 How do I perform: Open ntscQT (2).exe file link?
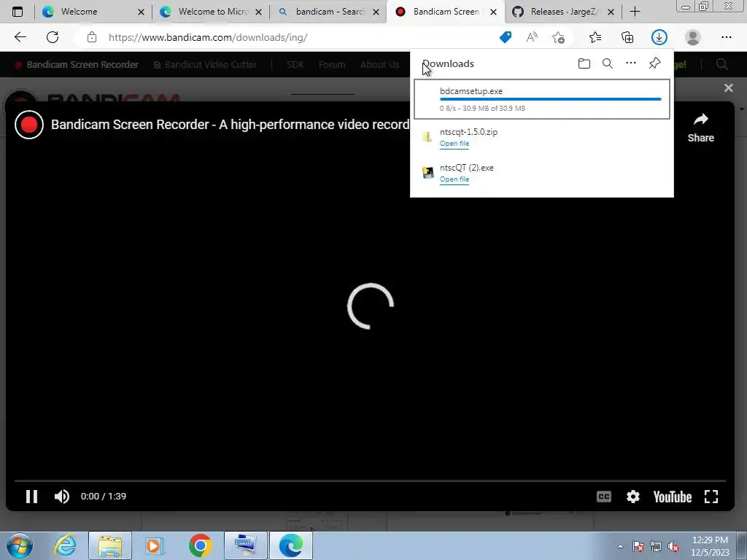[x=454, y=179]
